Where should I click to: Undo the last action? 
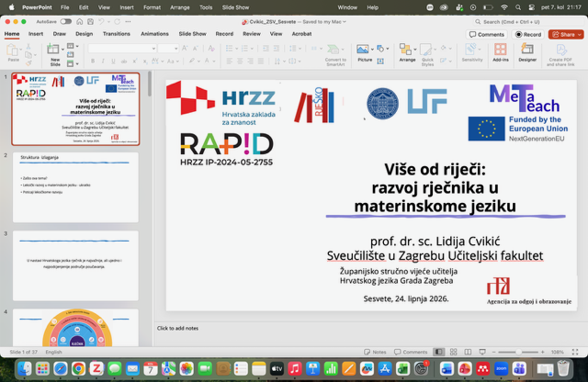(x=101, y=22)
